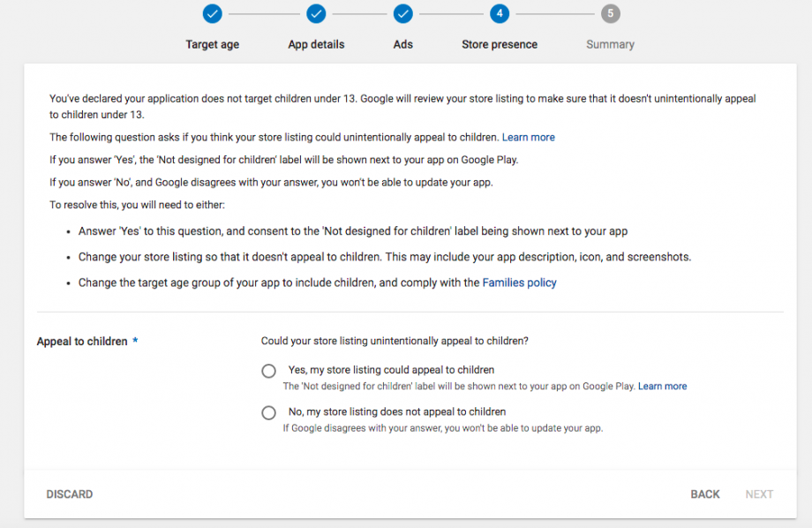This screenshot has width=812, height=528.
Task: Open the App details step label
Action: (x=316, y=44)
